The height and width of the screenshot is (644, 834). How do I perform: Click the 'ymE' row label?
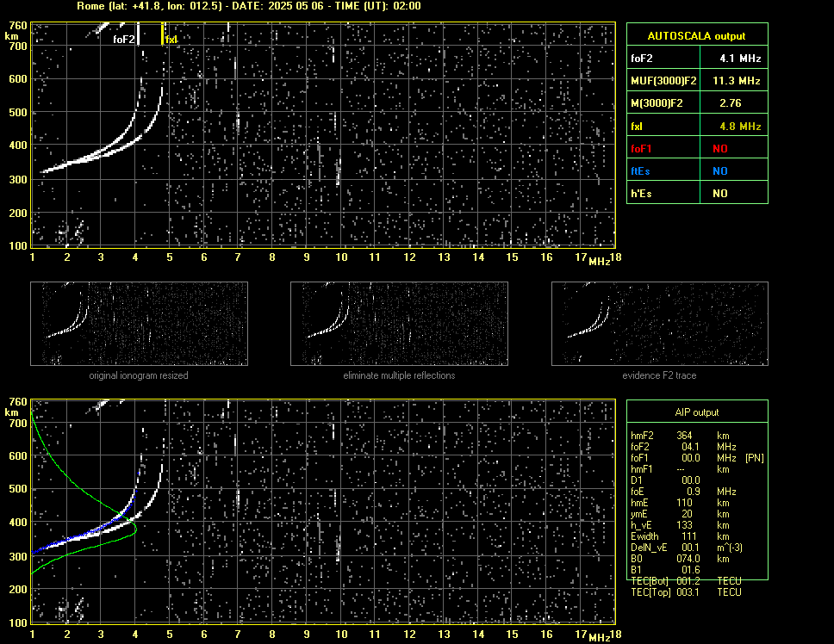click(x=639, y=514)
